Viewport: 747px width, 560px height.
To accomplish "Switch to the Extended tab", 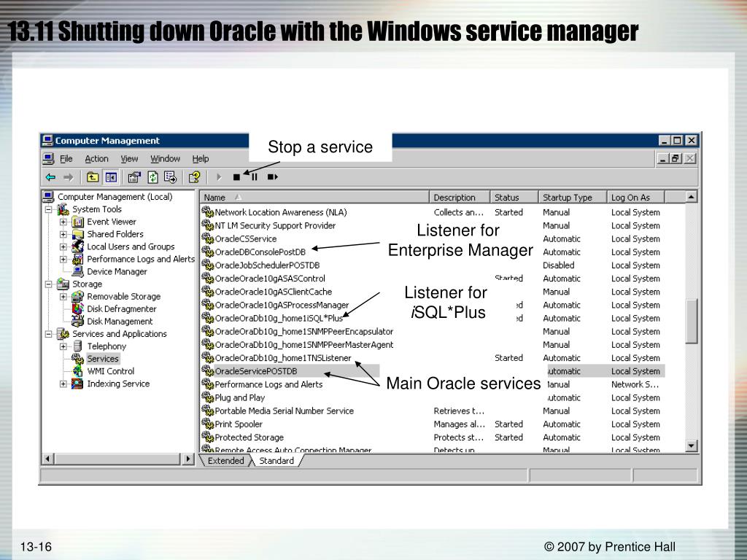I will point(225,461).
